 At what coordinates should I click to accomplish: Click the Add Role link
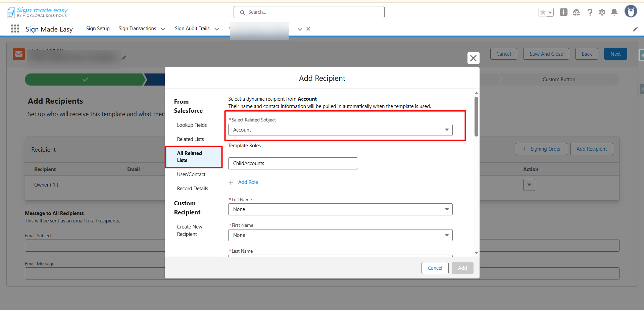[248, 182]
